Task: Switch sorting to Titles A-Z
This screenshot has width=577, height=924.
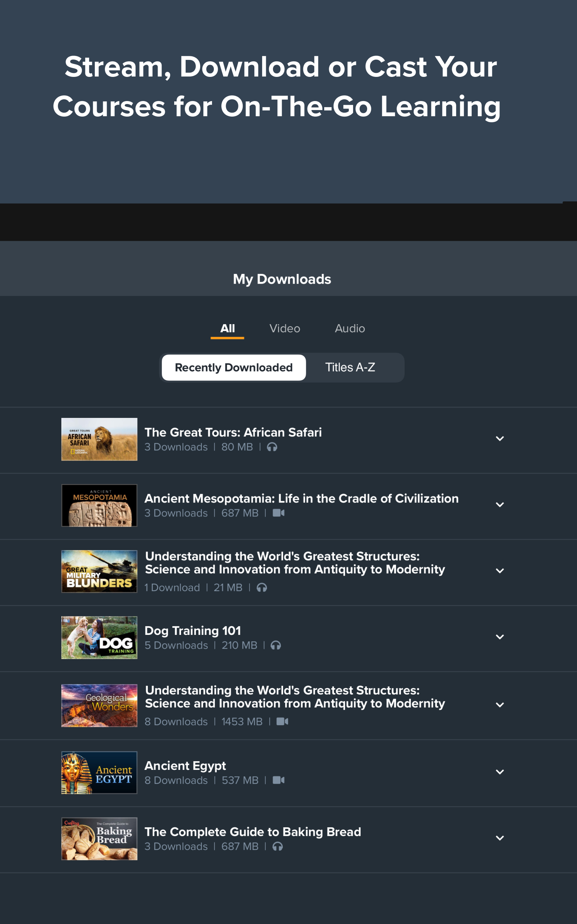Action: pos(350,367)
